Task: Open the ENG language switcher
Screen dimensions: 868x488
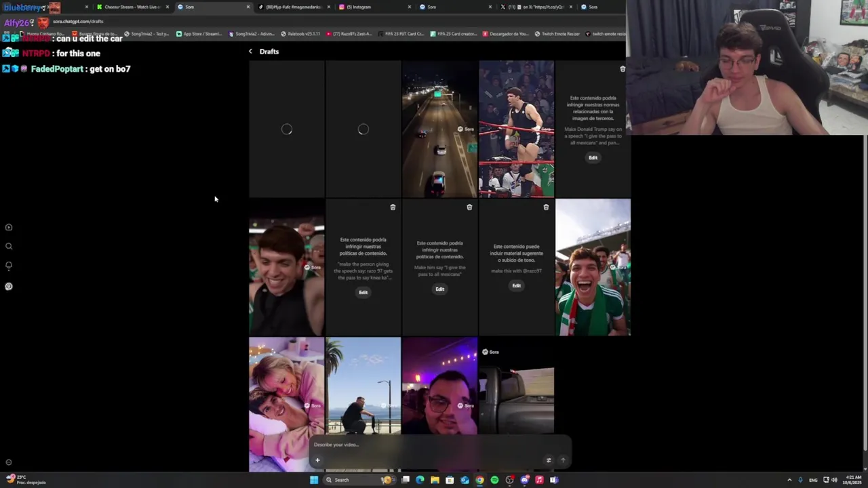Action: 813,481
